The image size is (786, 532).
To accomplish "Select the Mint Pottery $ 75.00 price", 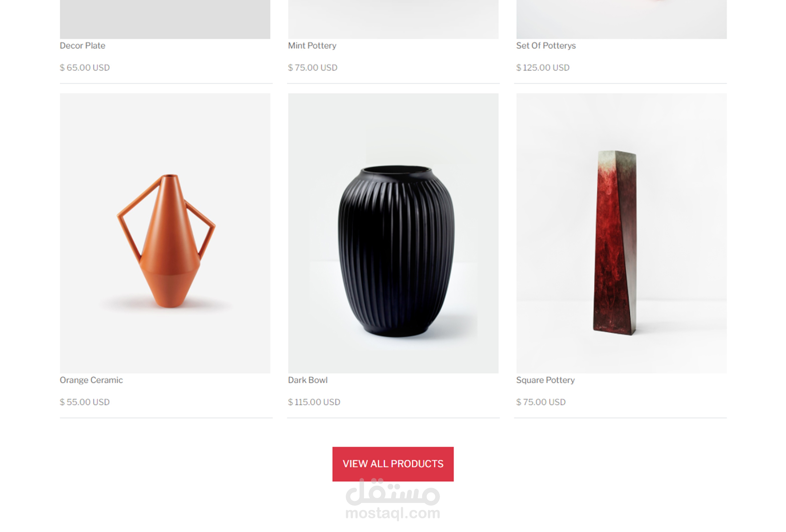I will [x=312, y=68].
